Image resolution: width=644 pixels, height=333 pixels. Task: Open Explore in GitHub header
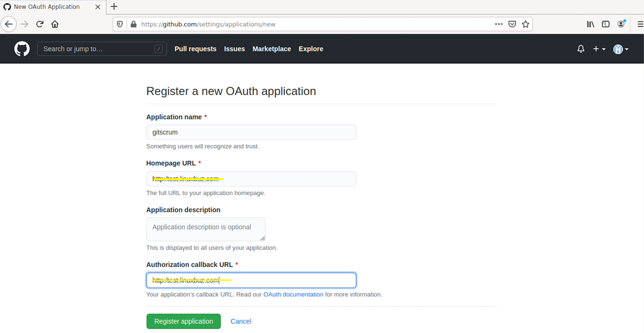pos(311,49)
